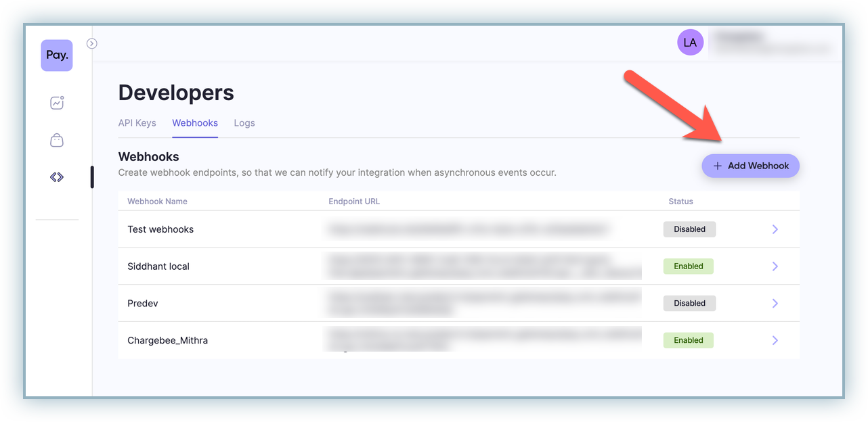
Task: Click the Add Webhook button
Action: [x=750, y=166]
